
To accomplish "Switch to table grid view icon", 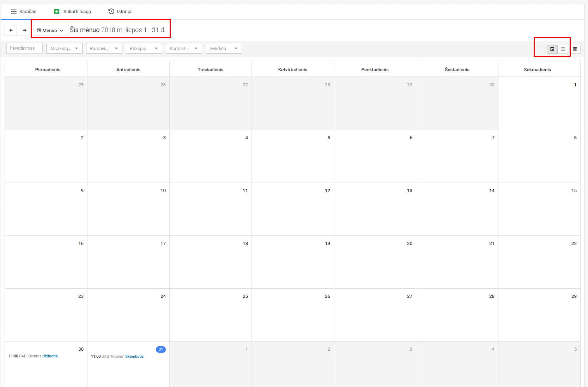I will pyautogui.click(x=575, y=49).
